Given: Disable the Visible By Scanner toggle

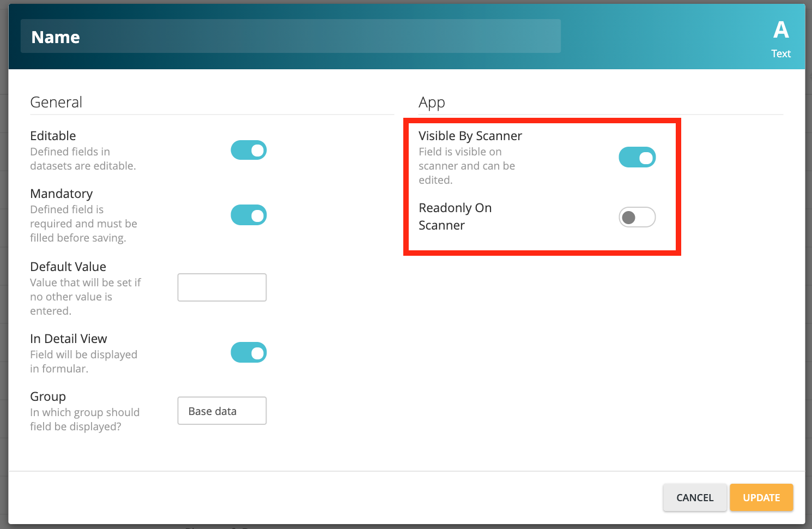Looking at the screenshot, I should (x=637, y=158).
